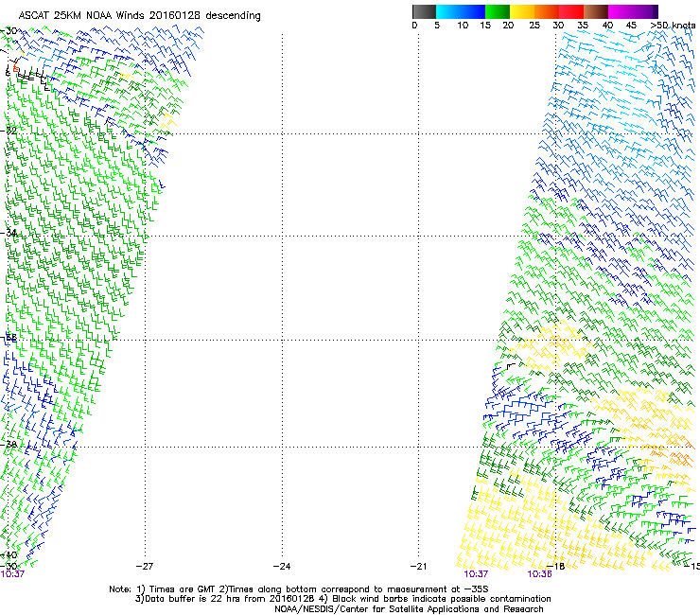700x615 pixels.
Task: Click the '-38' latitude axis label
Action: tap(9, 445)
